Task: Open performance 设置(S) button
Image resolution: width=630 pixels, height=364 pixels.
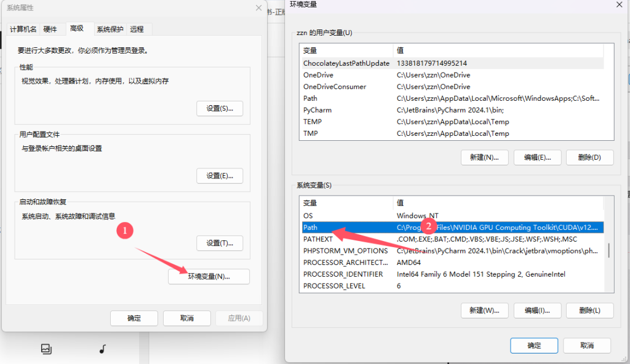Action: 220,108
